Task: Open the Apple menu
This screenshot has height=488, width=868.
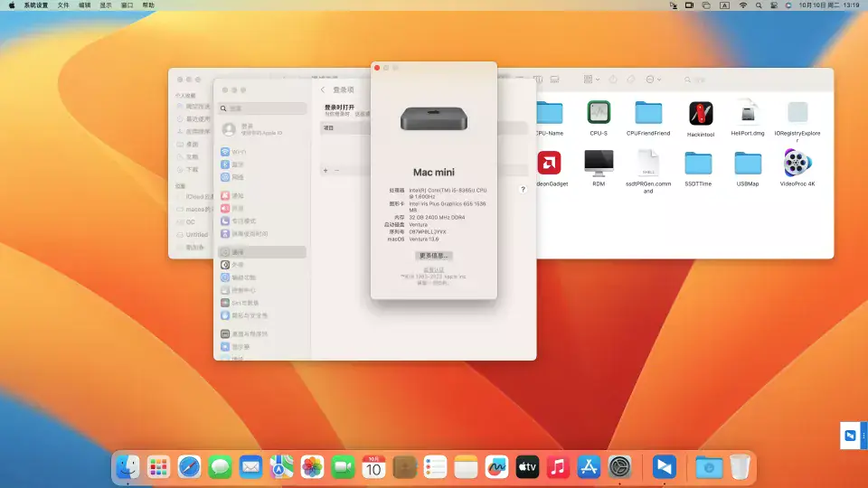Action: (x=12, y=5)
